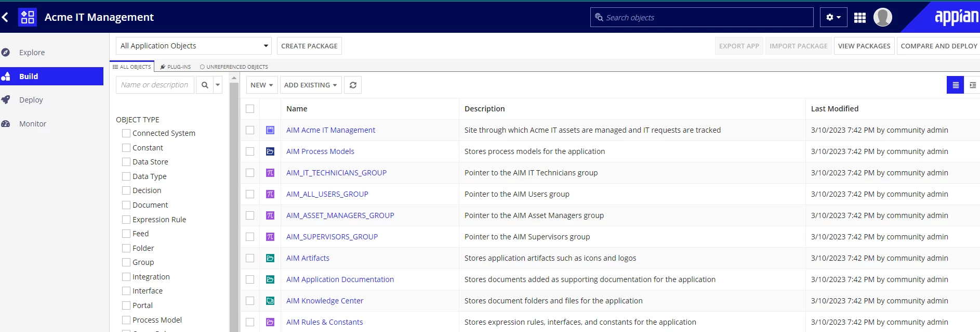This screenshot has height=332, width=980.
Task: Toggle the select-all checkbox in table header
Action: 250,109
